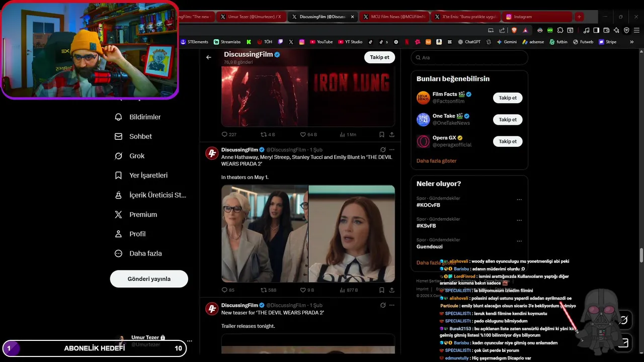Bookmark the Devil Wears Prada cast post
Viewport: 644px width, 362px height.
point(382,290)
